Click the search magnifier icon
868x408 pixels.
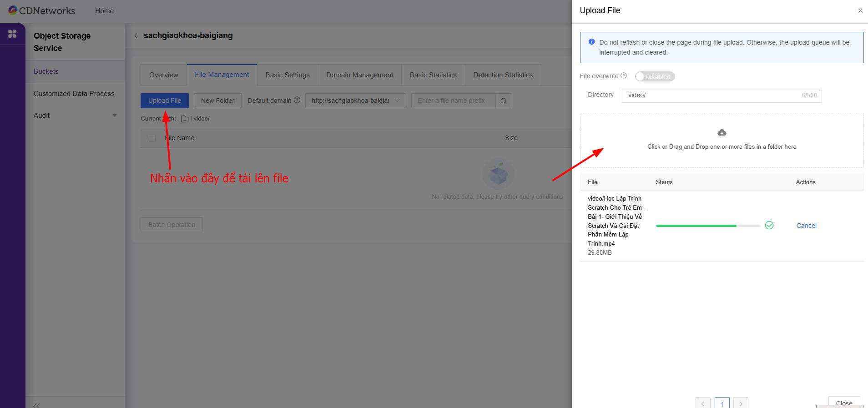[x=503, y=101]
